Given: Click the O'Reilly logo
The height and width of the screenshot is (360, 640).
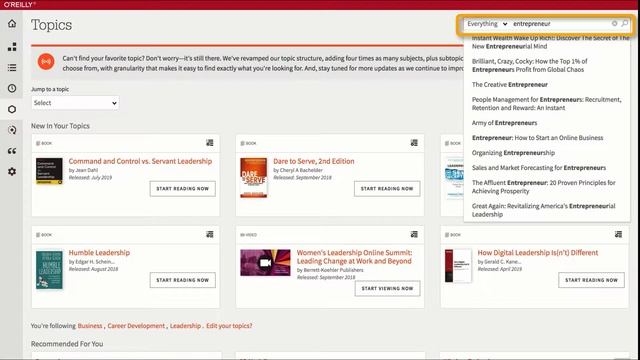Looking at the screenshot, I should (19, 4).
